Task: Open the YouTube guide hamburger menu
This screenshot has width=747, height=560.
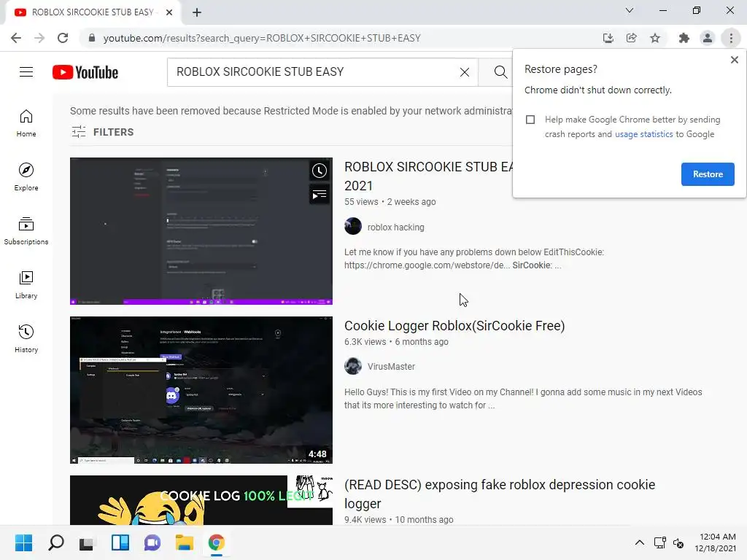Action: (x=26, y=72)
